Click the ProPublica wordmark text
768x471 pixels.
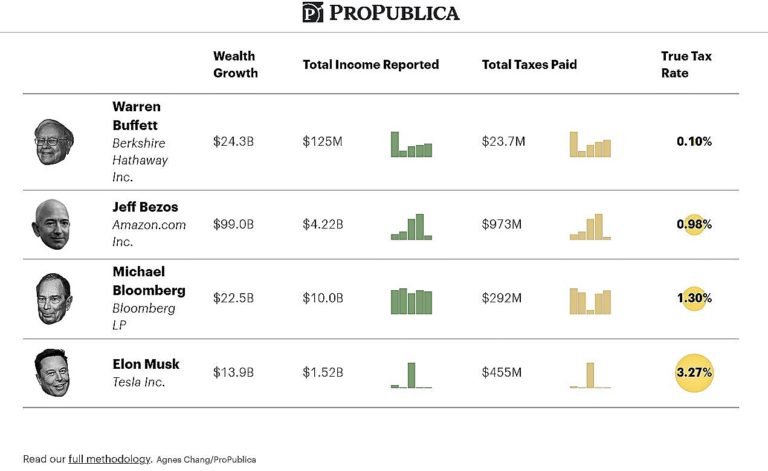pos(396,13)
